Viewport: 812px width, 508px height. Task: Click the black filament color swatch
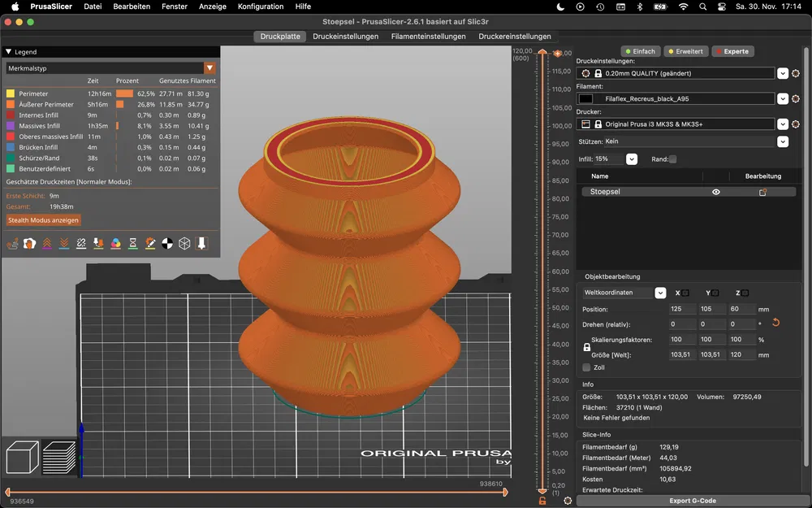click(x=585, y=98)
